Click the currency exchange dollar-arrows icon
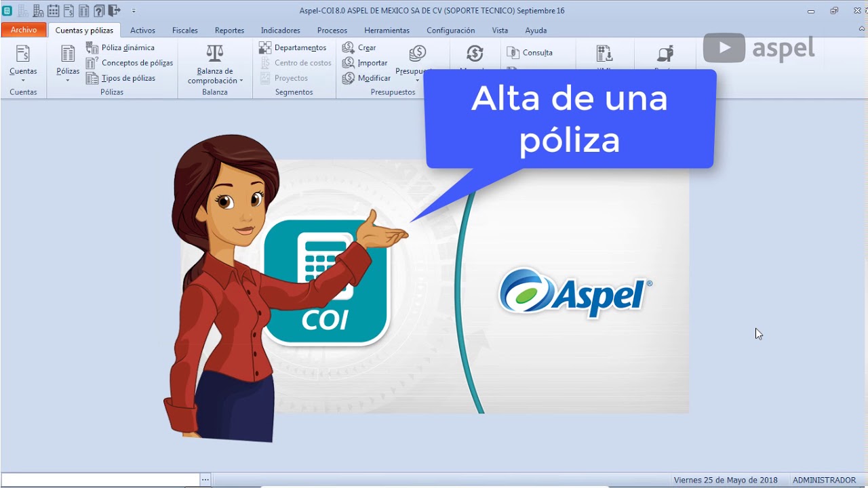This screenshot has width=868, height=488. click(x=475, y=54)
